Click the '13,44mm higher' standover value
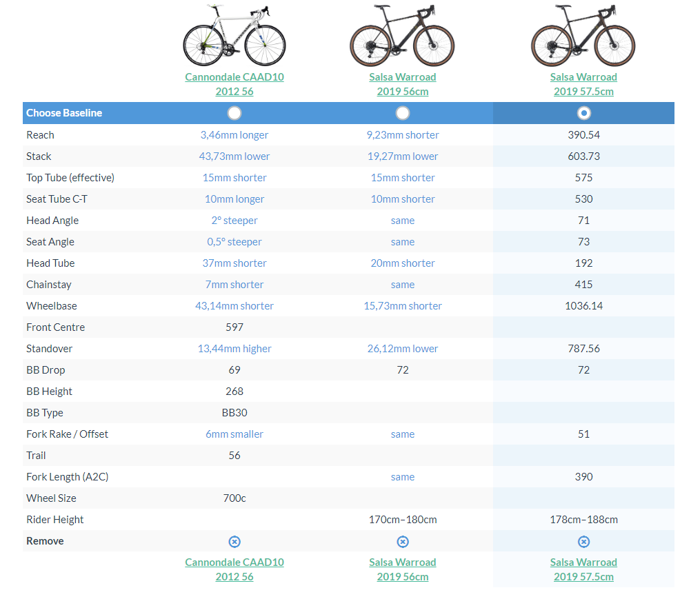Viewport: 700px width, 599px height. 234,349
